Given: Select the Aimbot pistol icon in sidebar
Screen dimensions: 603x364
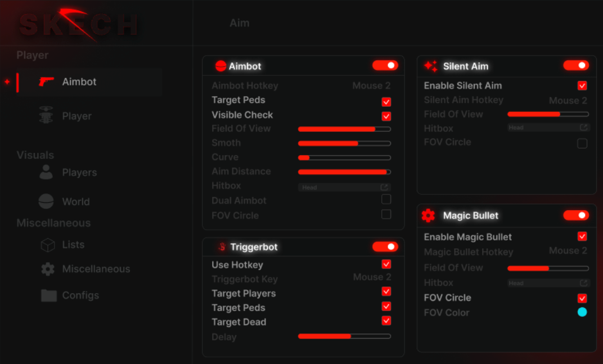Looking at the screenshot, I should point(47,81).
